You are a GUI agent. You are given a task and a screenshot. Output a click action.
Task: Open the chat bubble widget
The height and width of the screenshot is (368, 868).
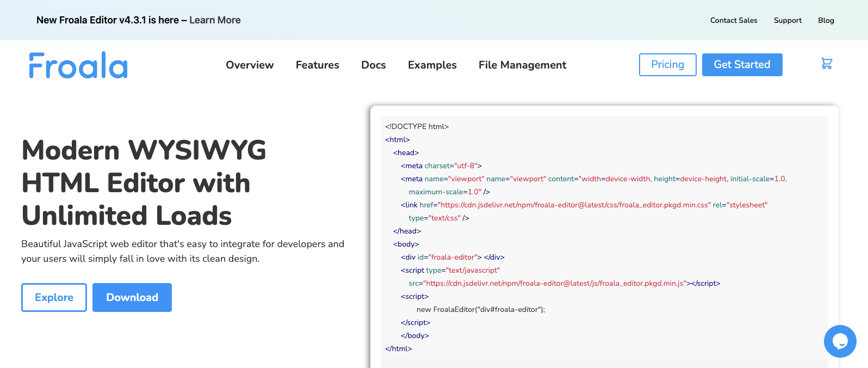pyautogui.click(x=840, y=341)
